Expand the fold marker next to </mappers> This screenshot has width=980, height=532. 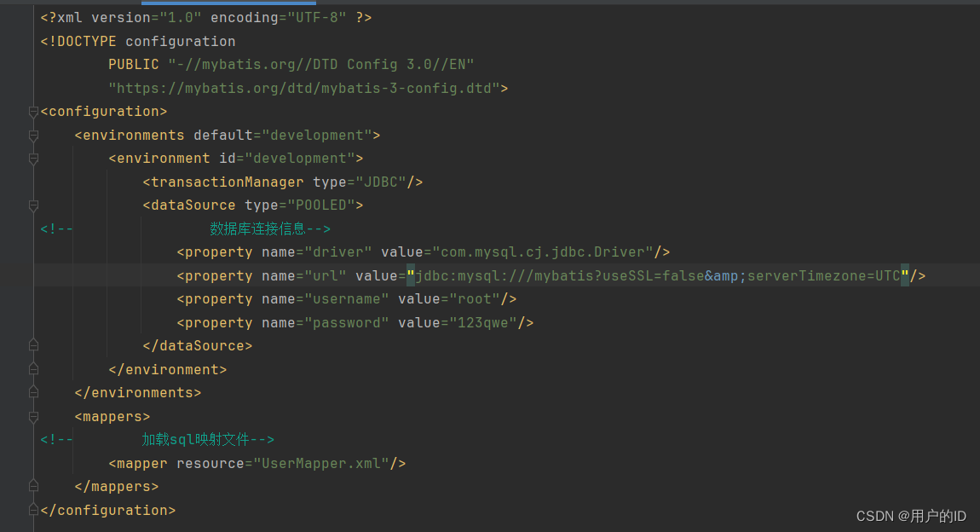(x=33, y=486)
